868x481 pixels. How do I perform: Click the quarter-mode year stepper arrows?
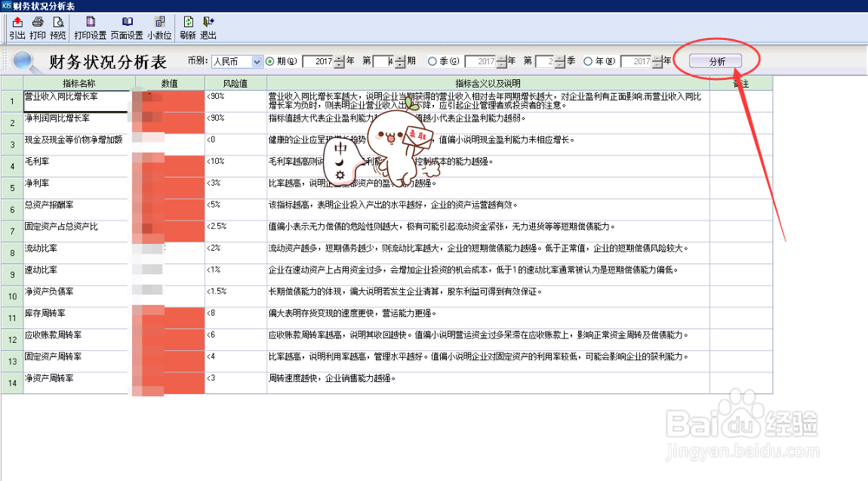point(502,62)
